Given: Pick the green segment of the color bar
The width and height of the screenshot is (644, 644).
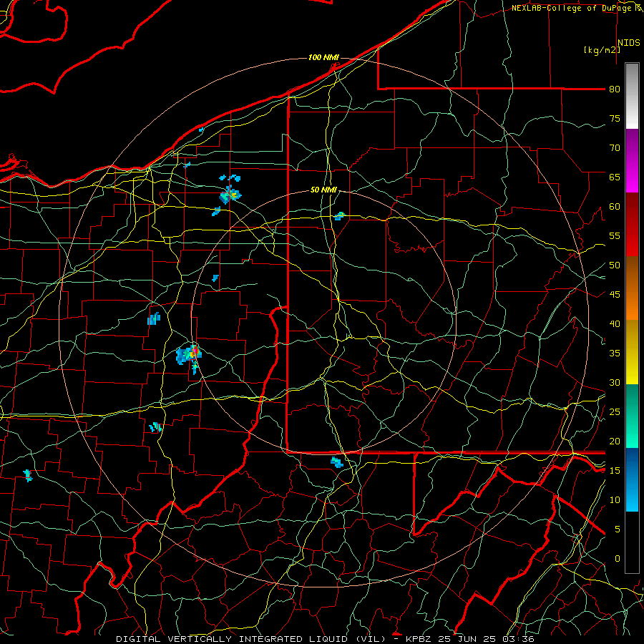Looking at the screenshot, I should (x=632, y=416).
